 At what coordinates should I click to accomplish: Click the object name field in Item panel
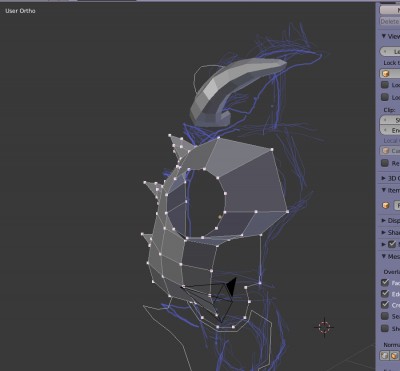click(x=397, y=205)
